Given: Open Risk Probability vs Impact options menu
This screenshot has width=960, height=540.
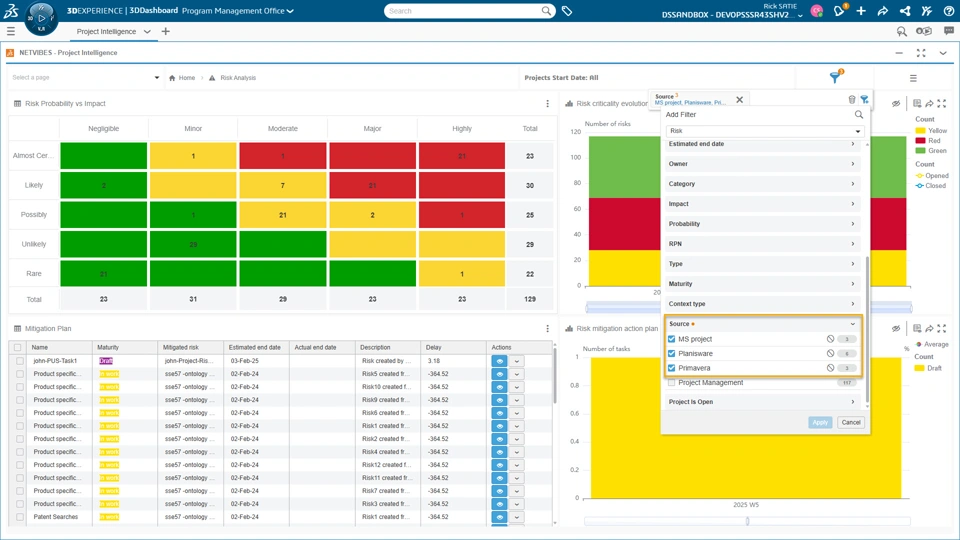Looking at the screenshot, I should [x=547, y=103].
